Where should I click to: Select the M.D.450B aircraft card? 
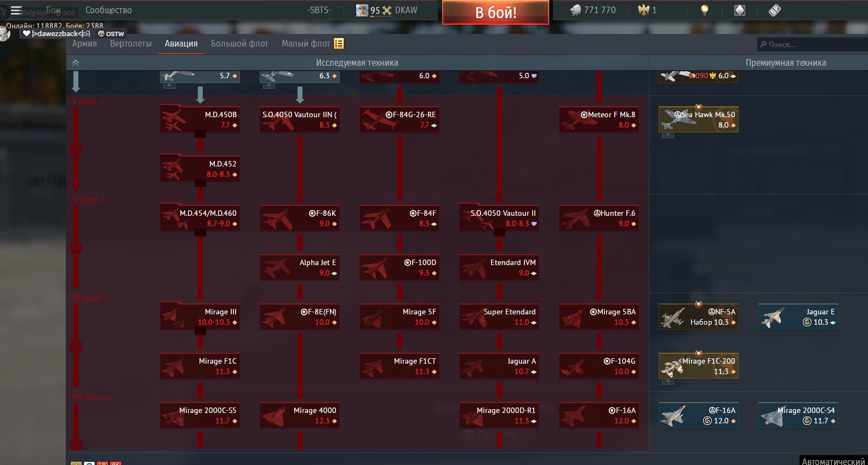tap(200, 119)
